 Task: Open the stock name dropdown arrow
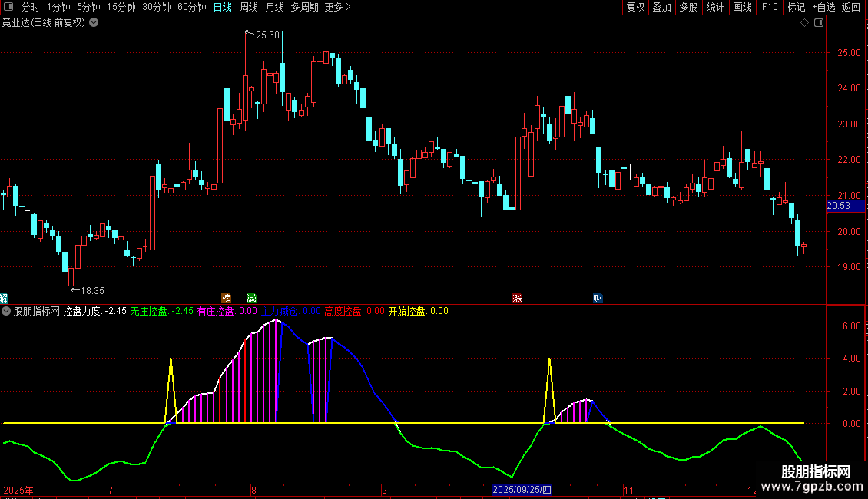point(94,22)
